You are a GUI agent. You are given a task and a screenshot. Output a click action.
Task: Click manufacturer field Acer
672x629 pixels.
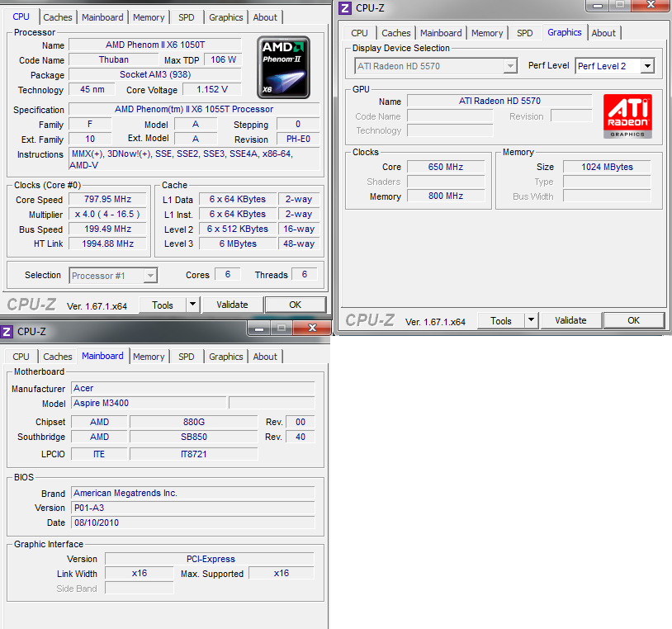pyautogui.click(x=193, y=388)
